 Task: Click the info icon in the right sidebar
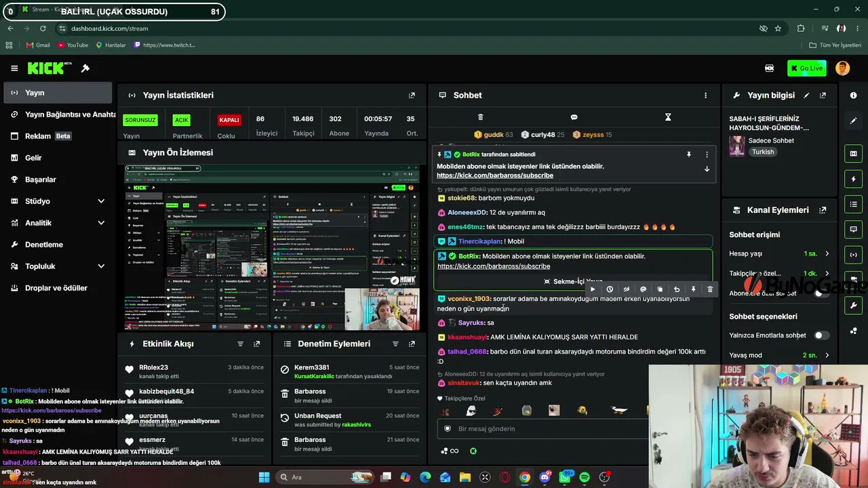[x=854, y=96]
